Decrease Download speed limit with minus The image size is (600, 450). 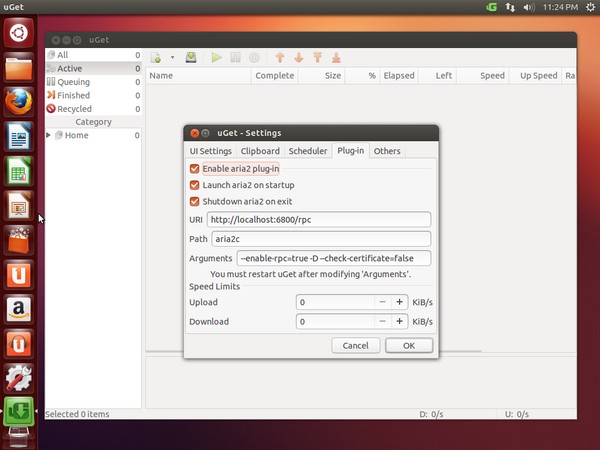tap(382, 322)
